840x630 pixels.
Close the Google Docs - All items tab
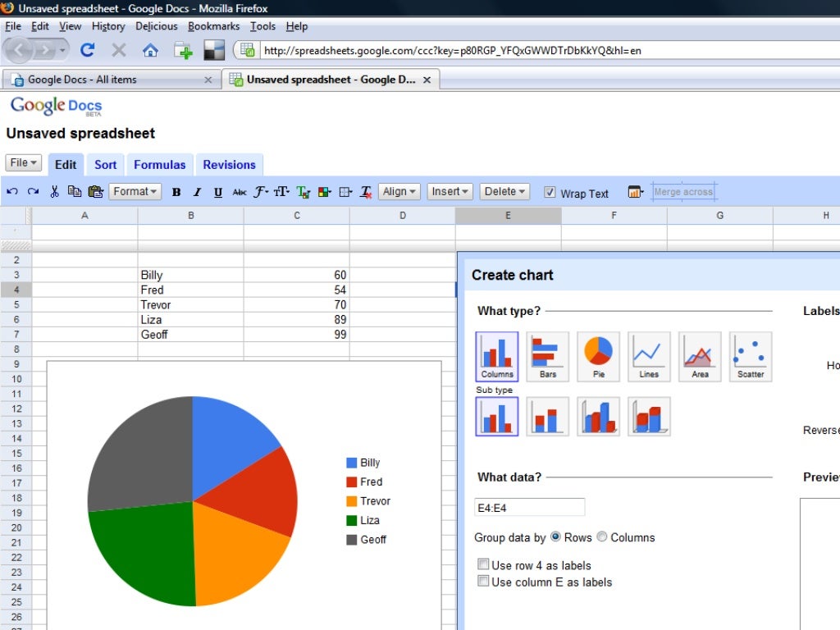click(x=208, y=80)
